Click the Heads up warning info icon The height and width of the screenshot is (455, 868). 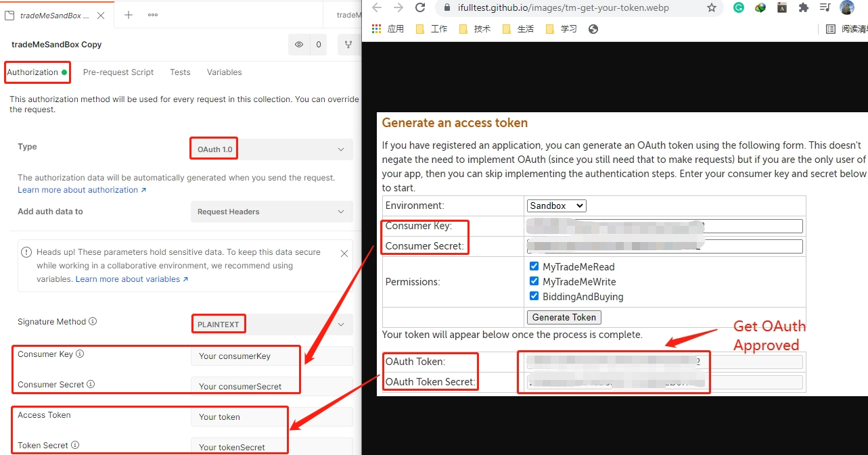pos(26,252)
